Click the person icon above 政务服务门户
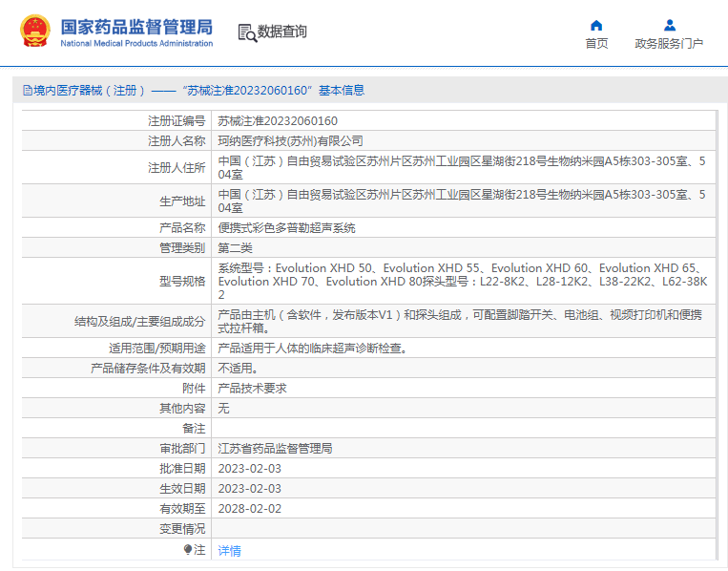728x571 pixels. (669, 25)
